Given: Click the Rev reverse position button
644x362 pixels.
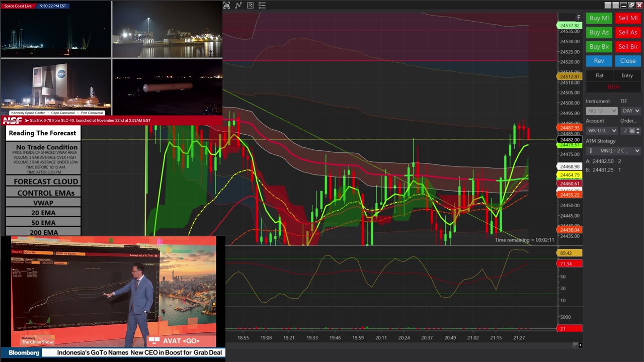Looking at the screenshot, I should 599,61.
